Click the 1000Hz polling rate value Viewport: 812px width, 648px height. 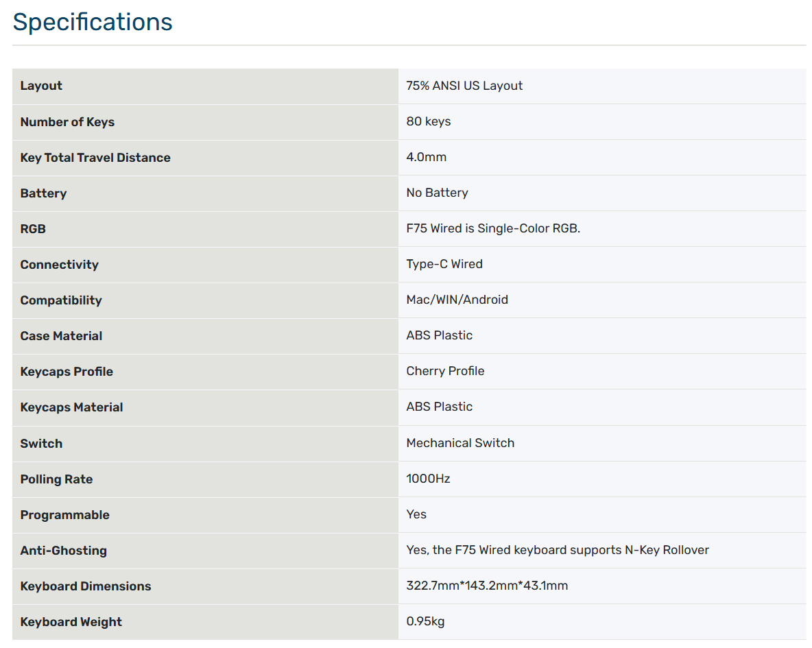[428, 479]
